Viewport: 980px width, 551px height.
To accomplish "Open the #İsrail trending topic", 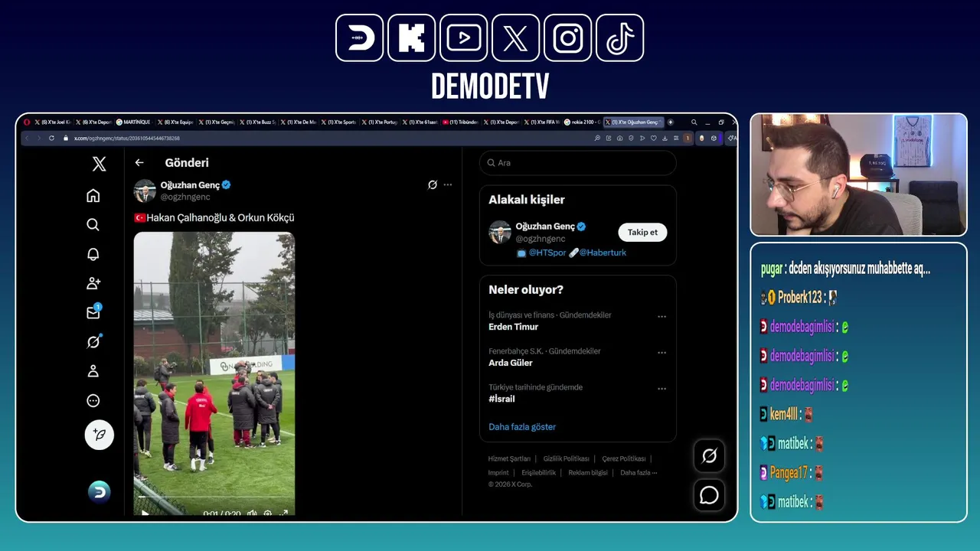I will pos(501,399).
